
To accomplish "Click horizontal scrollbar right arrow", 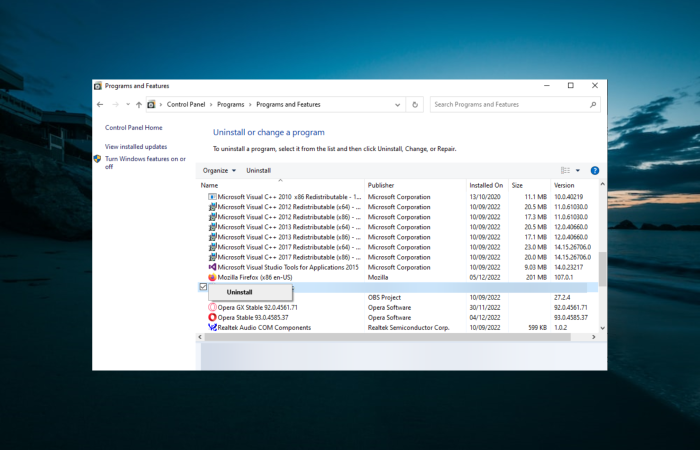I will pos(594,337).
